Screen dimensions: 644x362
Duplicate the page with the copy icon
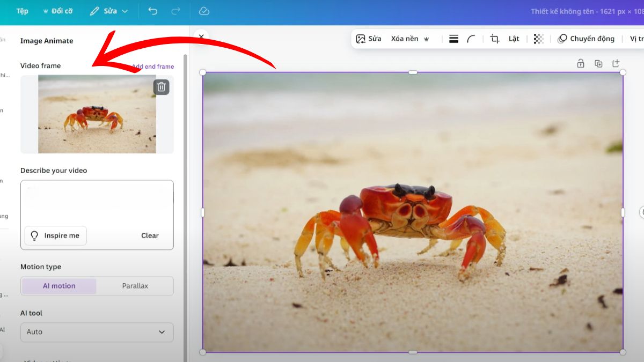[598, 64]
